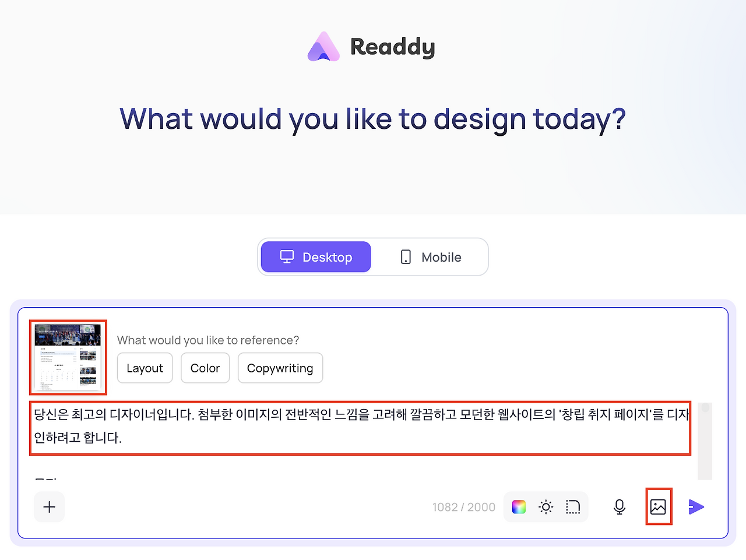Click the crop region selection icon
Screen dimensions: 746x560
pyautogui.click(x=573, y=507)
